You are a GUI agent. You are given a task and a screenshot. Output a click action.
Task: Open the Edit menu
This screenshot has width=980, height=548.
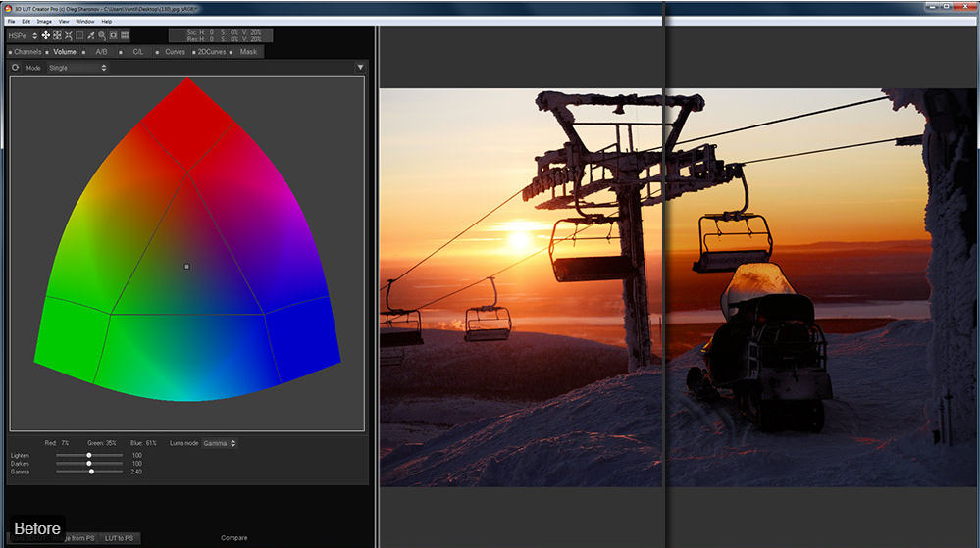point(26,22)
